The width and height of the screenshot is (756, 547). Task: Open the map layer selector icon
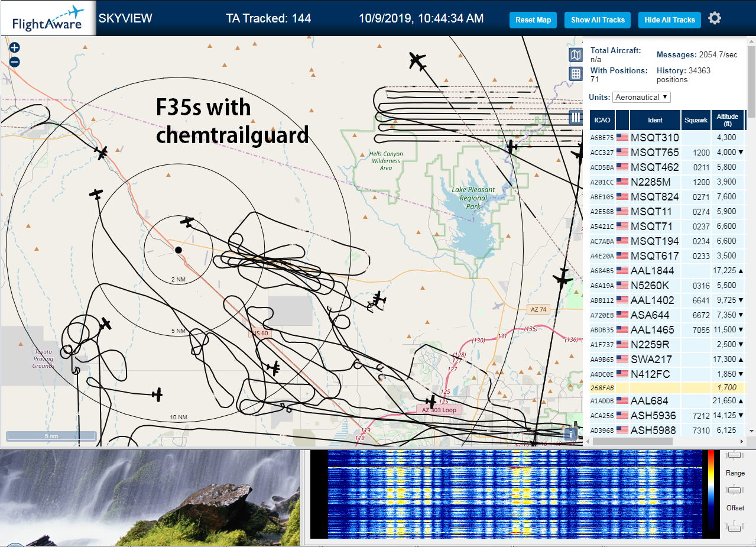(x=576, y=56)
